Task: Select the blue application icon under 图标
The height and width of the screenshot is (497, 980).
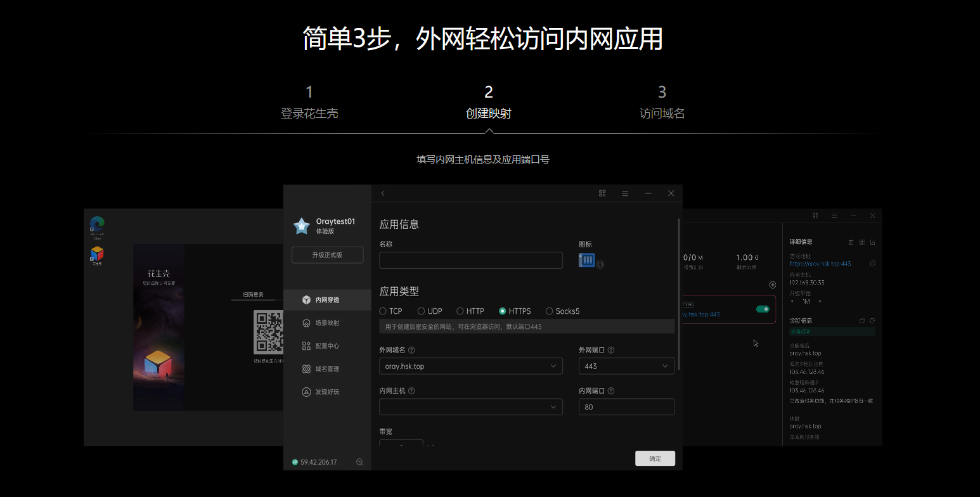Action: point(586,260)
